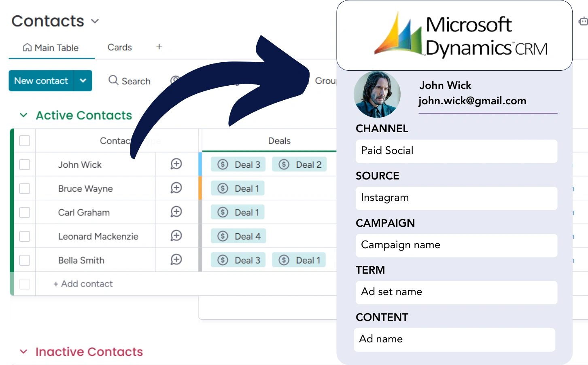Click john.wick@gmail.com email text
This screenshot has height=365, width=588.
pos(472,101)
